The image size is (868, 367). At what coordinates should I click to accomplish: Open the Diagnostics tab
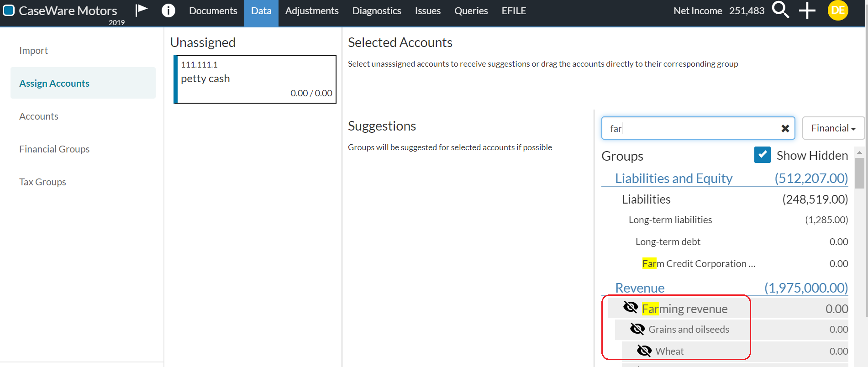tap(377, 11)
